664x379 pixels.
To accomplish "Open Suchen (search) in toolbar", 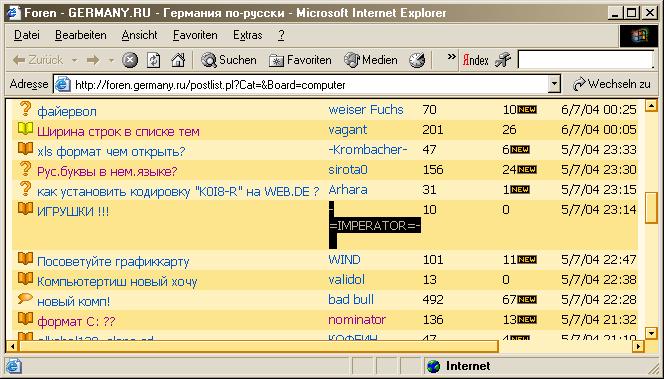I will [229, 60].
